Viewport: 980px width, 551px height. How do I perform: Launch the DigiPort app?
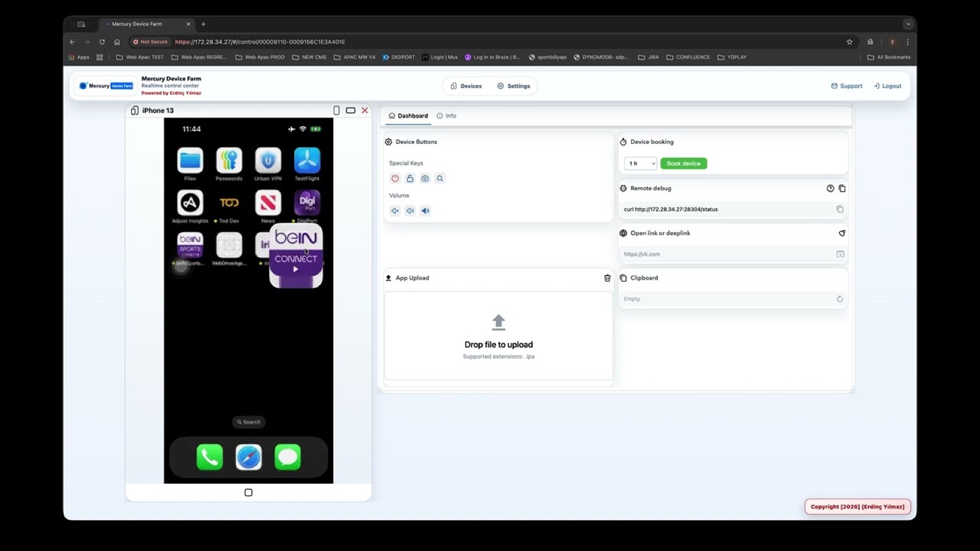tap(307, 203)
